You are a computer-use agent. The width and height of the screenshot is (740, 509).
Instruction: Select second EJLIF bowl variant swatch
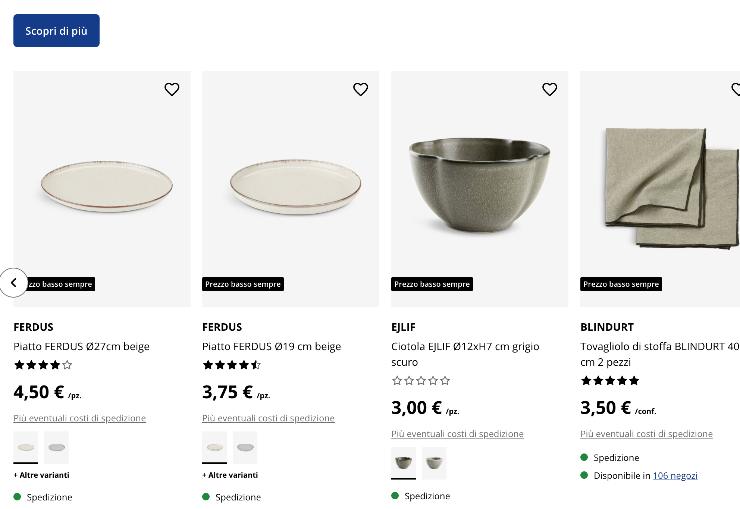434,462
